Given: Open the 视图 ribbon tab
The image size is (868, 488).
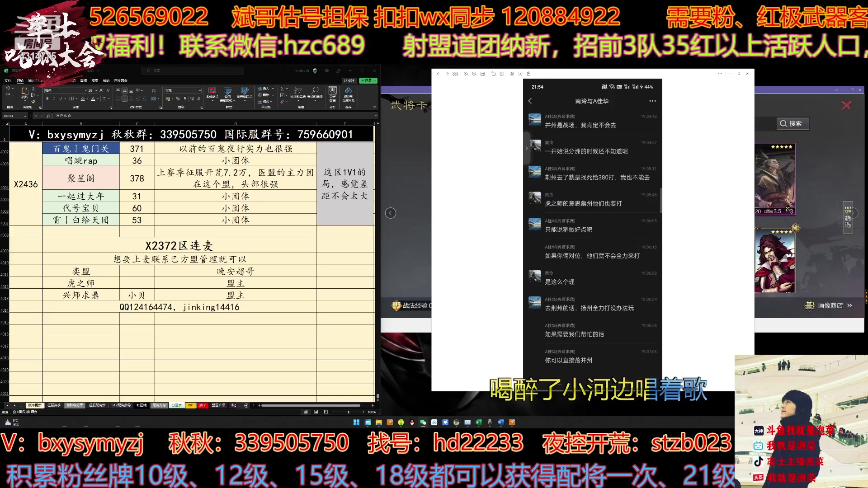Looking at the screenshot, I should tap(95, 81).
